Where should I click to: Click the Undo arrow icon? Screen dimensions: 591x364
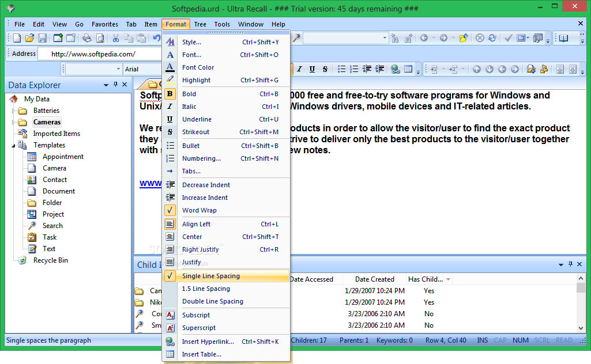coord(157,38)
